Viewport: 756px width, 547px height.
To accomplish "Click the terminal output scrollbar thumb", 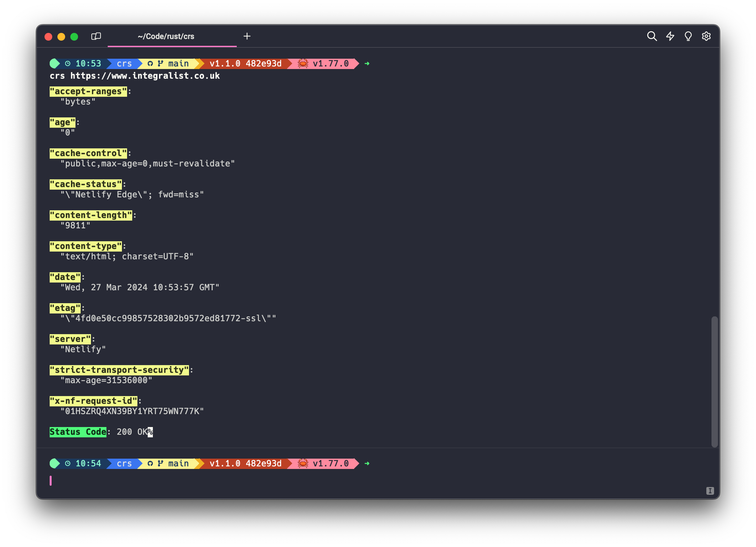I will tap(714, 381).
